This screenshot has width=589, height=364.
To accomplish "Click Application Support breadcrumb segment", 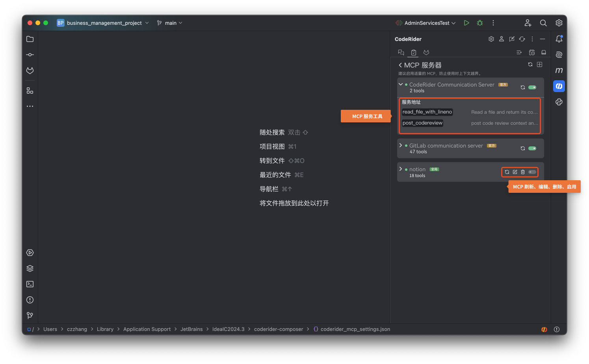I will 147,329.
